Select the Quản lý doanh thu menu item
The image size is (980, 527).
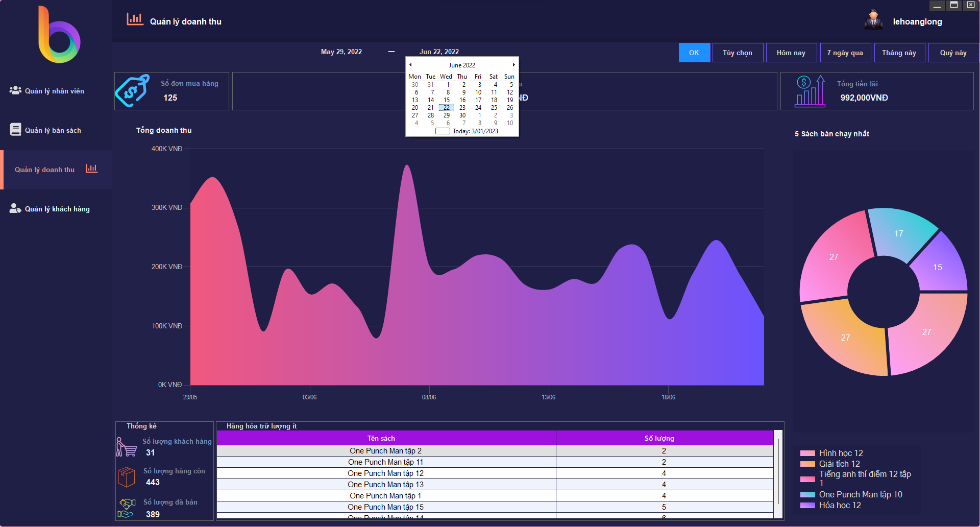56,170
